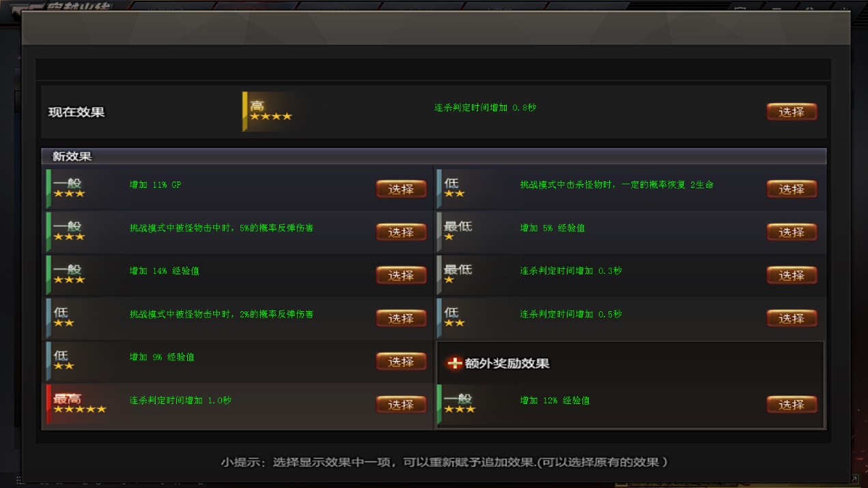The width and height of the screenshot is (868, 488).
Task: Select the 连杀判定时间增加 0.3秒 effect
Action: click(x=792, y=275)
